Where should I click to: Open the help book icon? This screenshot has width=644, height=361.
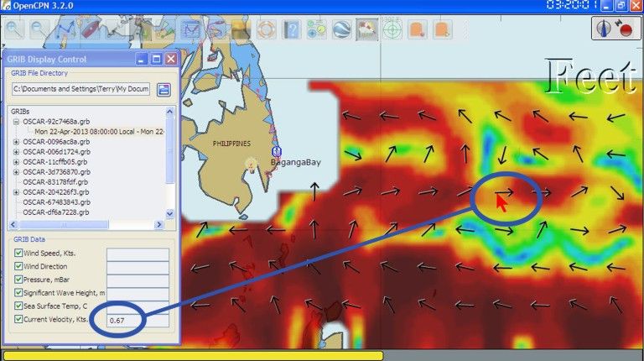pos(291,29)
